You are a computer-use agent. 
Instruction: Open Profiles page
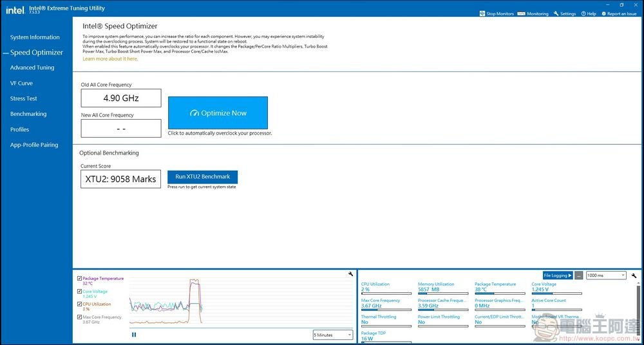(20, 129)
